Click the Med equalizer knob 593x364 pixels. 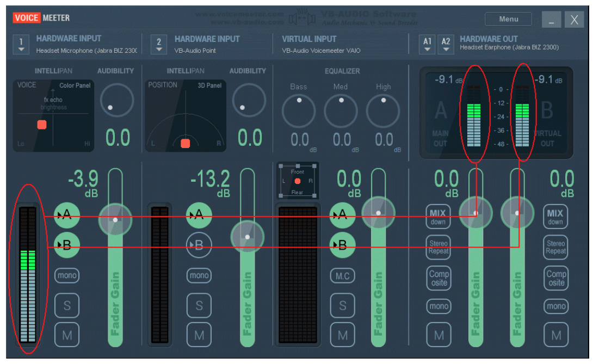point(341,111)
